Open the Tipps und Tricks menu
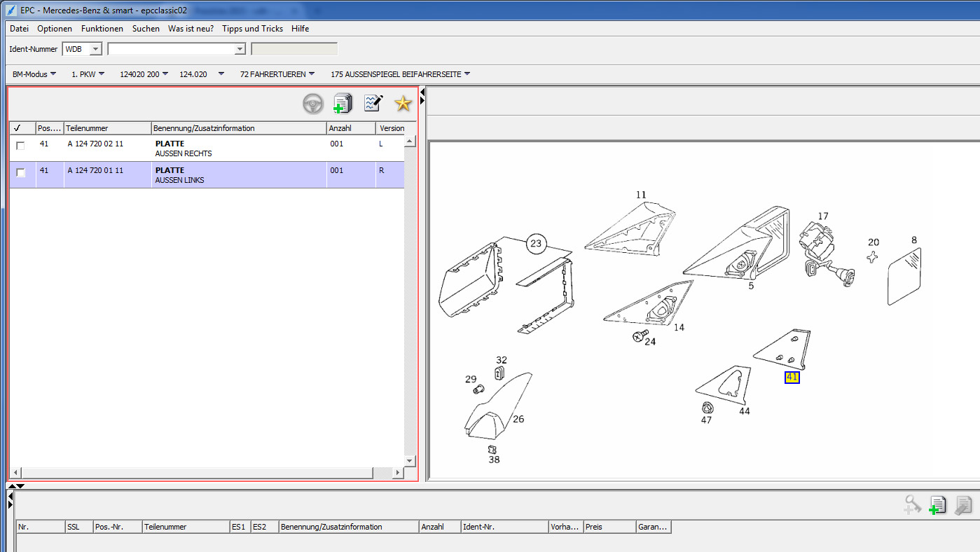Viewport: 980px width, 552px height. click(252, 29)
